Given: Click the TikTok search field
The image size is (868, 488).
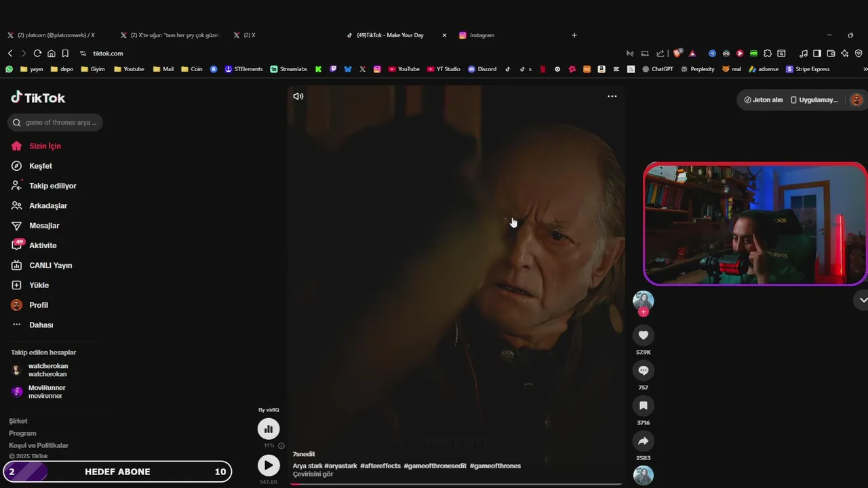Looking at the screenshot, I should [x=55, y=123].
